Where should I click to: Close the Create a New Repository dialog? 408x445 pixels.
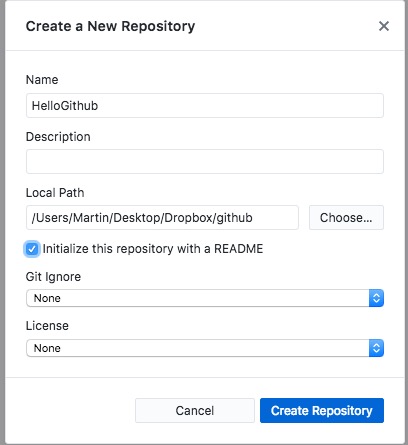384,26
